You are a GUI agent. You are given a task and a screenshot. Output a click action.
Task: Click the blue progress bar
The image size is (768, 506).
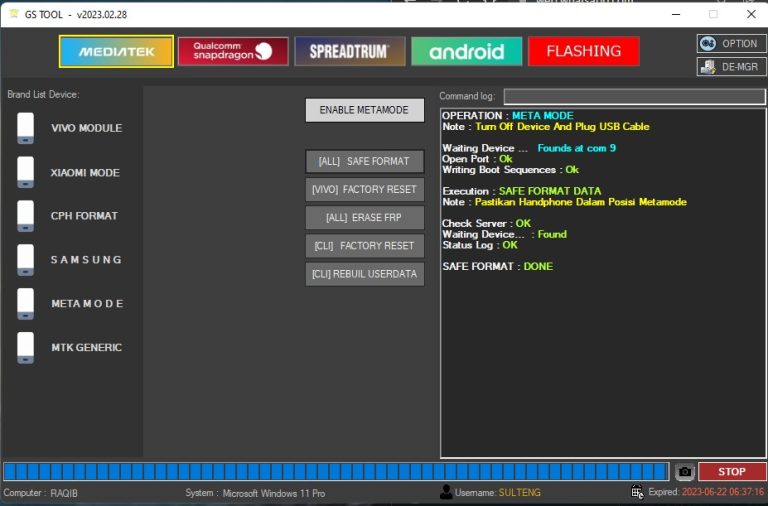point(336,472)
